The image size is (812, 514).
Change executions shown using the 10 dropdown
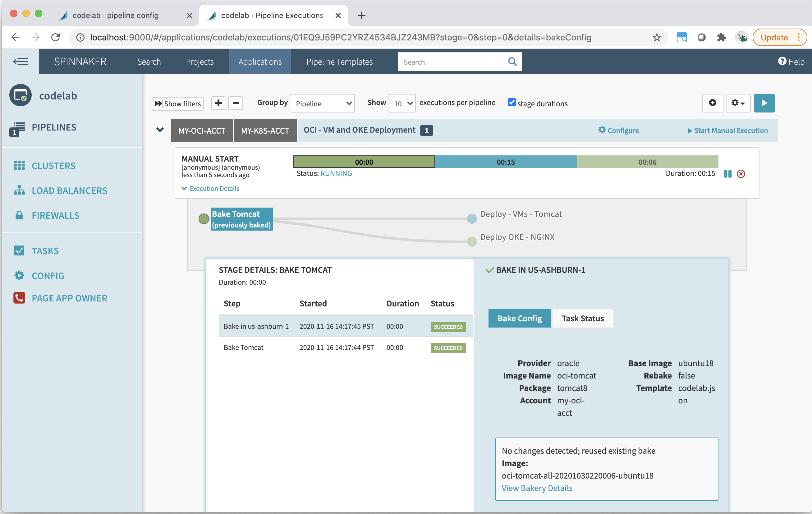pyautogui.click(x=401, y=103)
